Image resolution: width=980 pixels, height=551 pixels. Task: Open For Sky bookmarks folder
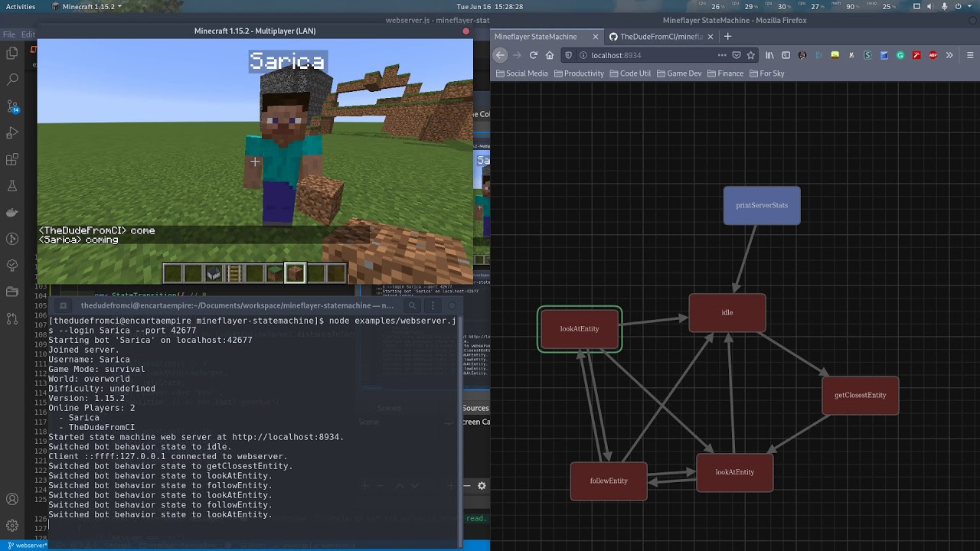(x=766, y=73)
